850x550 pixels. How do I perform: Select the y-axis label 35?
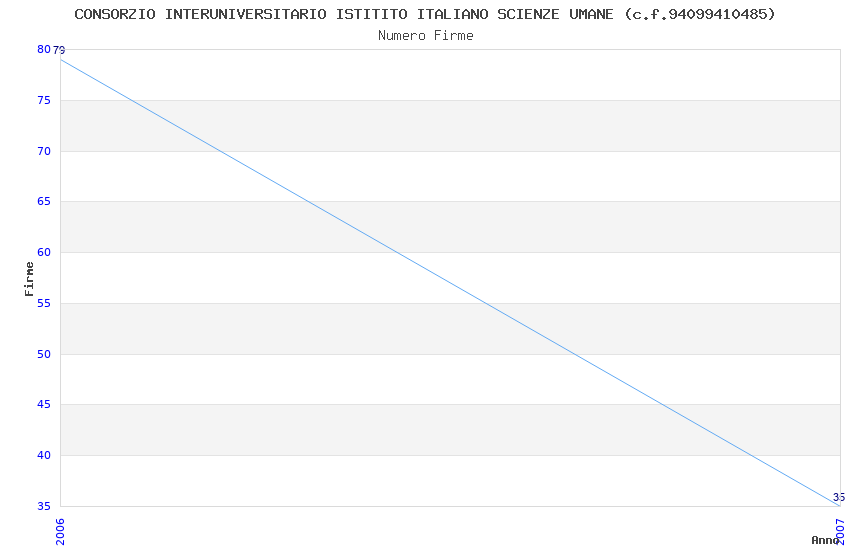point(44,507)
